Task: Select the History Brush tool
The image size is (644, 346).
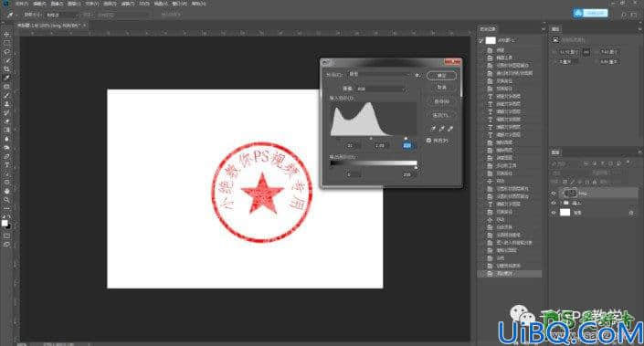Action: (6, 112)
